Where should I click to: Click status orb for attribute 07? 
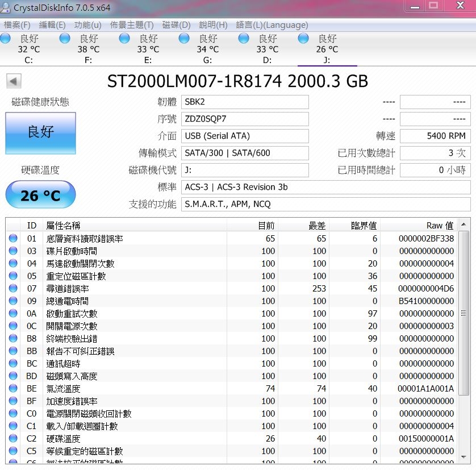[13, 288]
